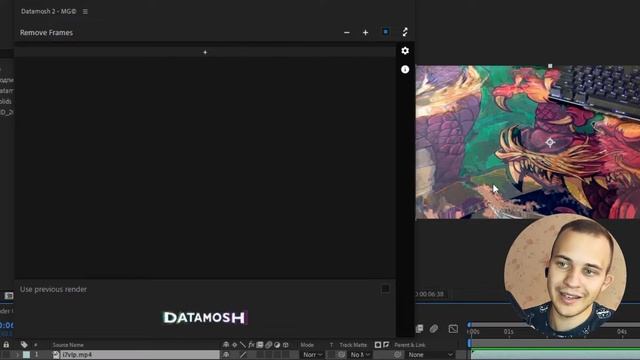This screenshot has width=640, height=360.
Task: Click the 0:00:06:38 timecode under the viewer
Action: pyautogui.click(x=429, y=294)
